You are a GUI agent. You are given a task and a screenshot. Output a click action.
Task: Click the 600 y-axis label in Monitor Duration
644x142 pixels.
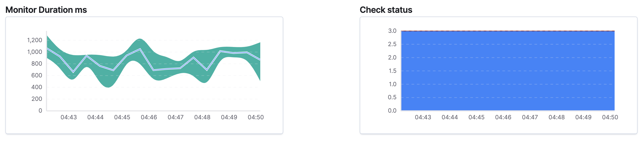click(37, 76)
